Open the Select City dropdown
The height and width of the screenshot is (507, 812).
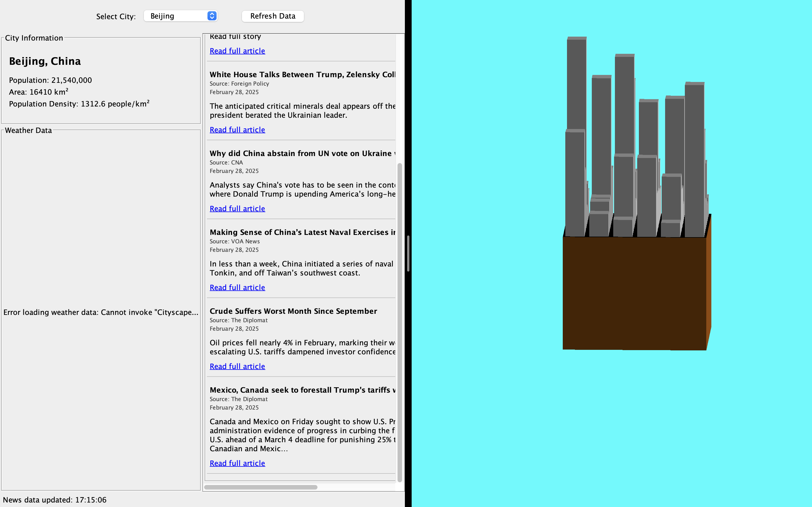[180, 16]
